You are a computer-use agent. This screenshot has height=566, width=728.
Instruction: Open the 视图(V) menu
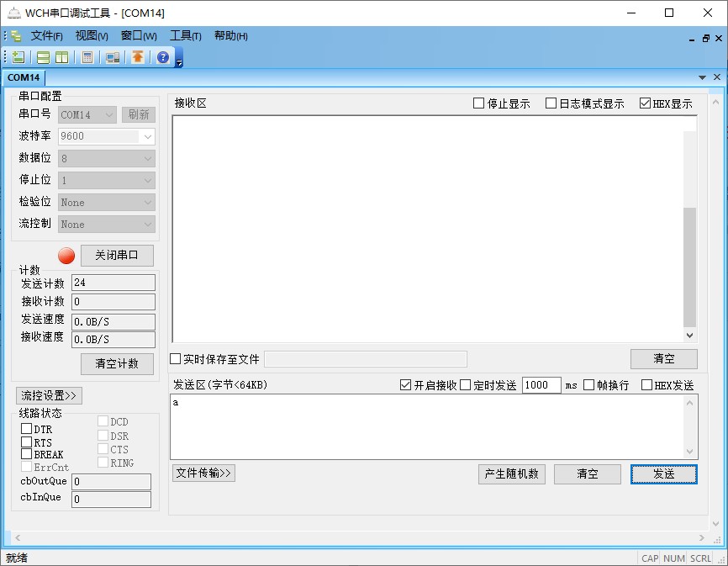point(92,36)
